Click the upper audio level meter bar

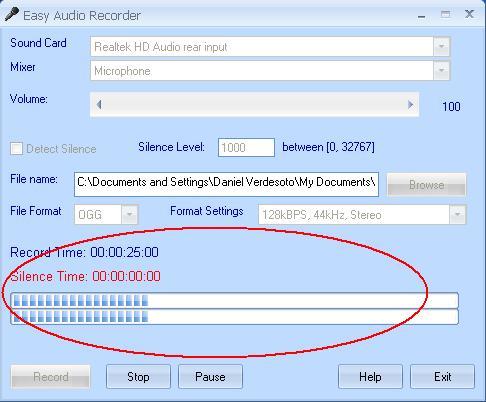click(x=235, y=301)
